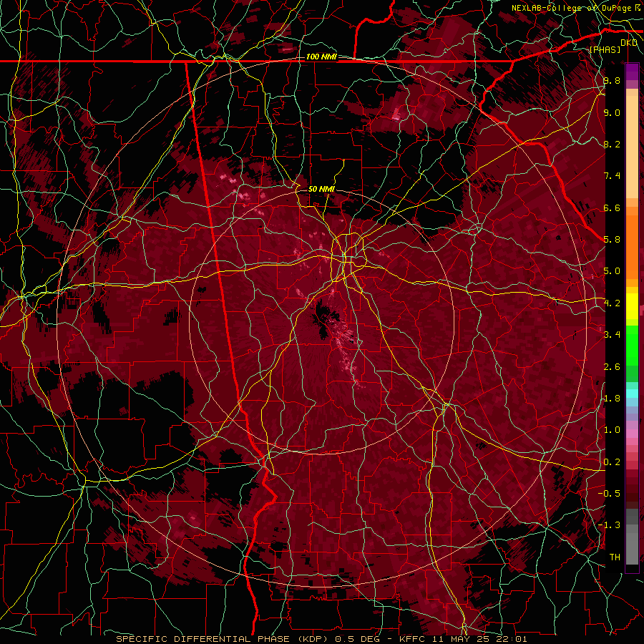Screen dimensions: 644x644
Task: Click the "9.0" value on the color scale
Action: coord(612,112)
